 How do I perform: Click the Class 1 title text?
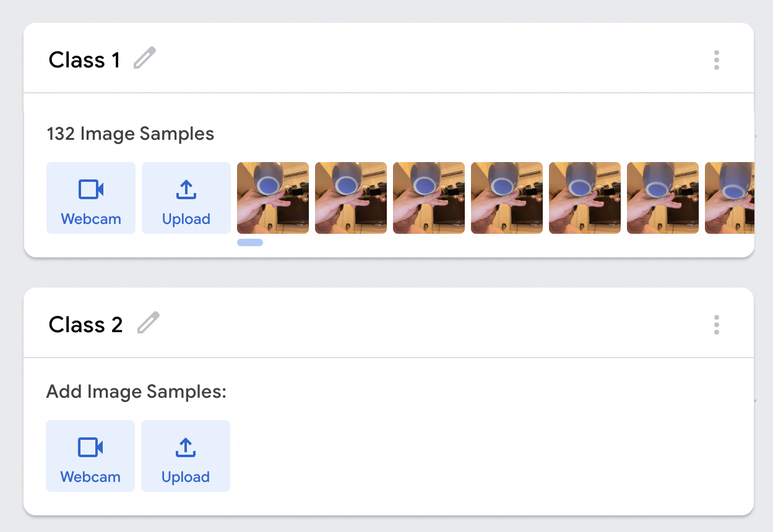pos(85,60)
